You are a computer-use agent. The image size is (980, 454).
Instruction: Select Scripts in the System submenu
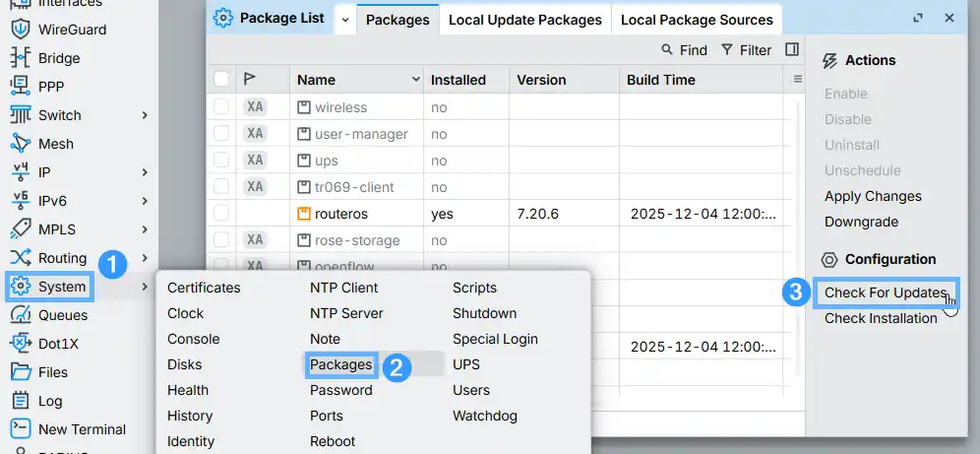click(474, 288)
